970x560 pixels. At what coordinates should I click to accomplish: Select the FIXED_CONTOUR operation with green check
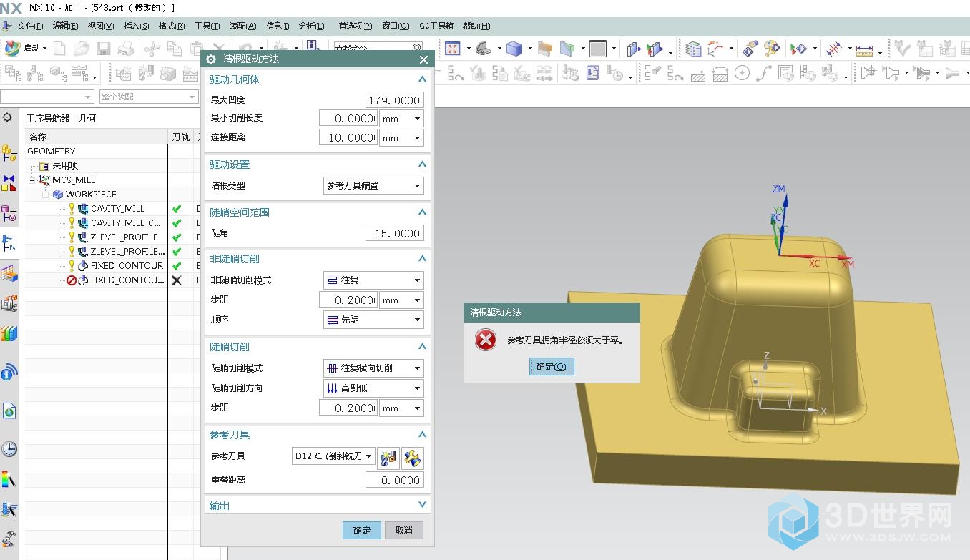(127, 266)
